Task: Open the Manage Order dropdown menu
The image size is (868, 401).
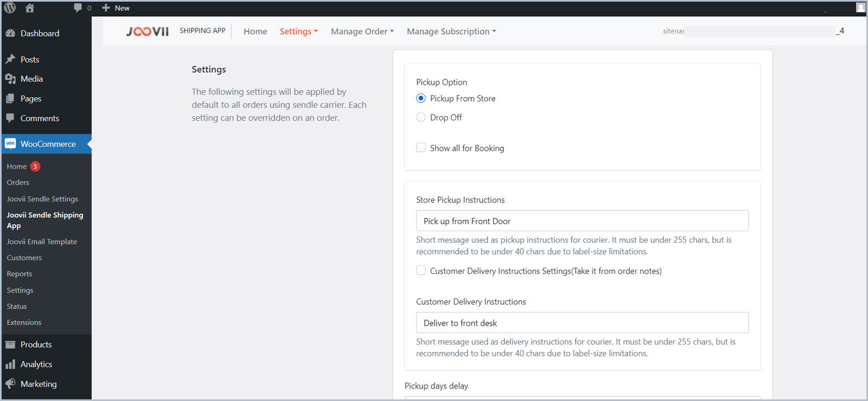Action: [362, 31]
